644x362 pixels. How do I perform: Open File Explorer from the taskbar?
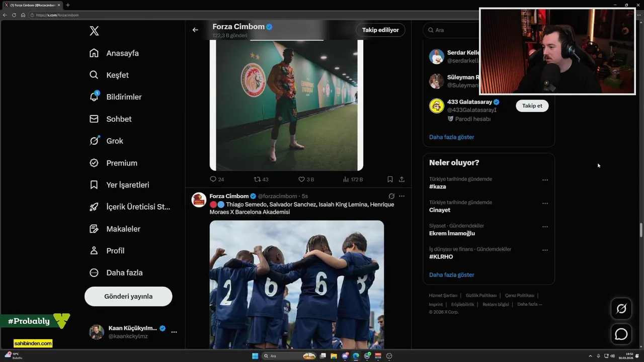[x=334, y=356]
